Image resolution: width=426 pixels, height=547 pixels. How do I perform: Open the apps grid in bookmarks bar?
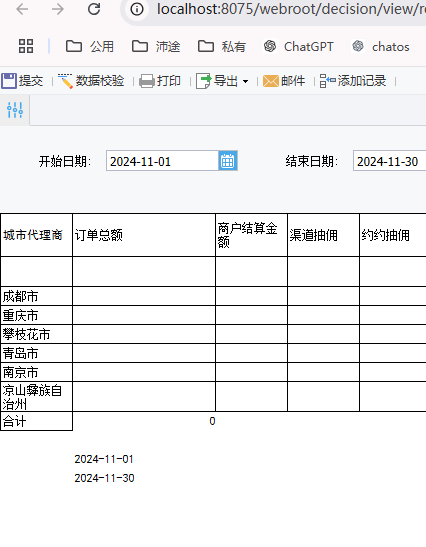[26, 46]
